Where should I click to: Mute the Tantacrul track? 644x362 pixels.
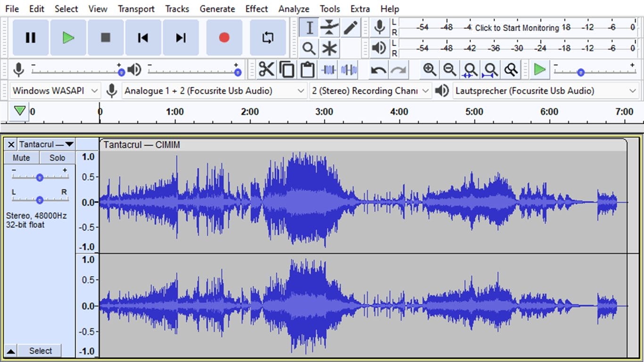(21, 158)
